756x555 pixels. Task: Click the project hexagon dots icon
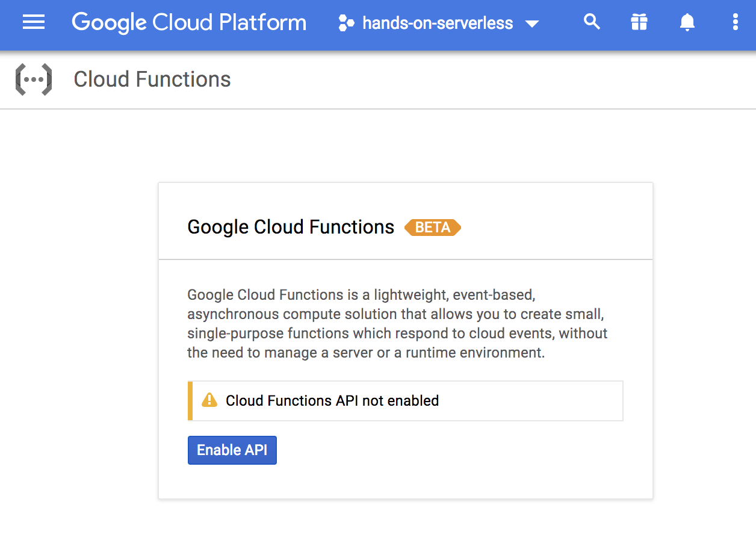tap(346, 23)
